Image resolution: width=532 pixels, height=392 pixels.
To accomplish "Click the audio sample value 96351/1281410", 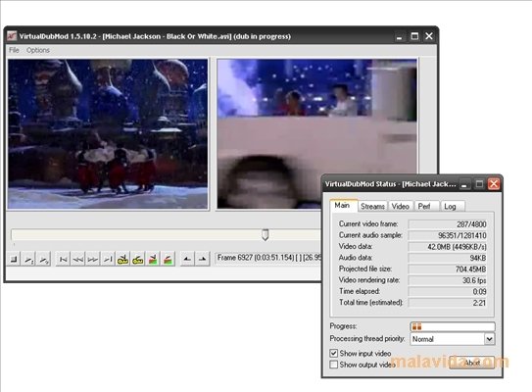I will point(448,235).
